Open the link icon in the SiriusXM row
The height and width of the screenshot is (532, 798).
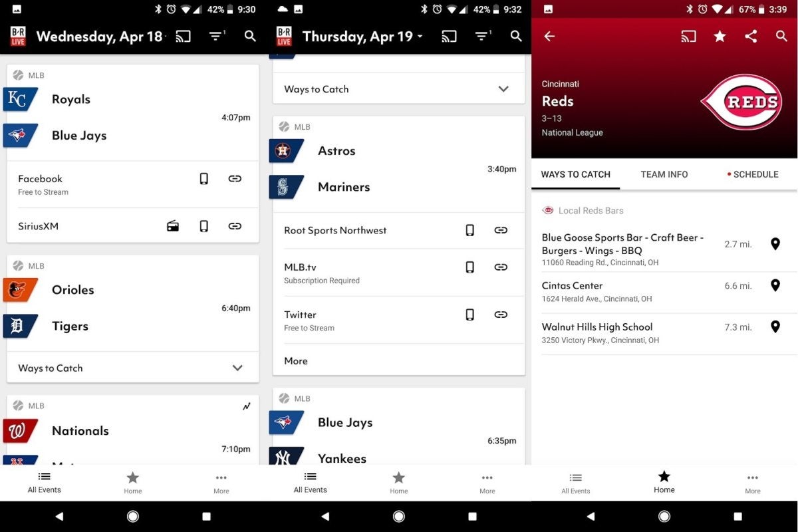(x=235, y=226)
